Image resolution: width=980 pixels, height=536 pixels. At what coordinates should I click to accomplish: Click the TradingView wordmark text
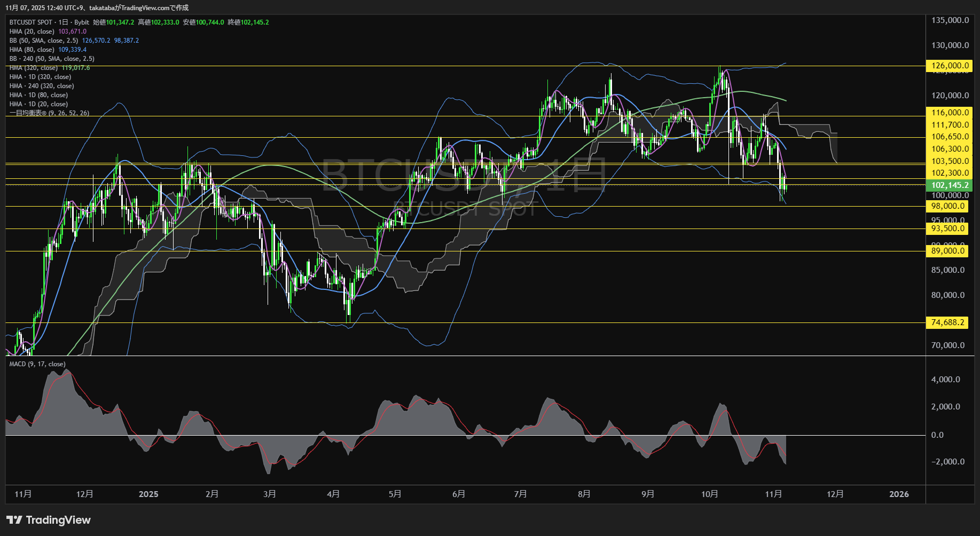pyautogui.click(x=58, y=520)
